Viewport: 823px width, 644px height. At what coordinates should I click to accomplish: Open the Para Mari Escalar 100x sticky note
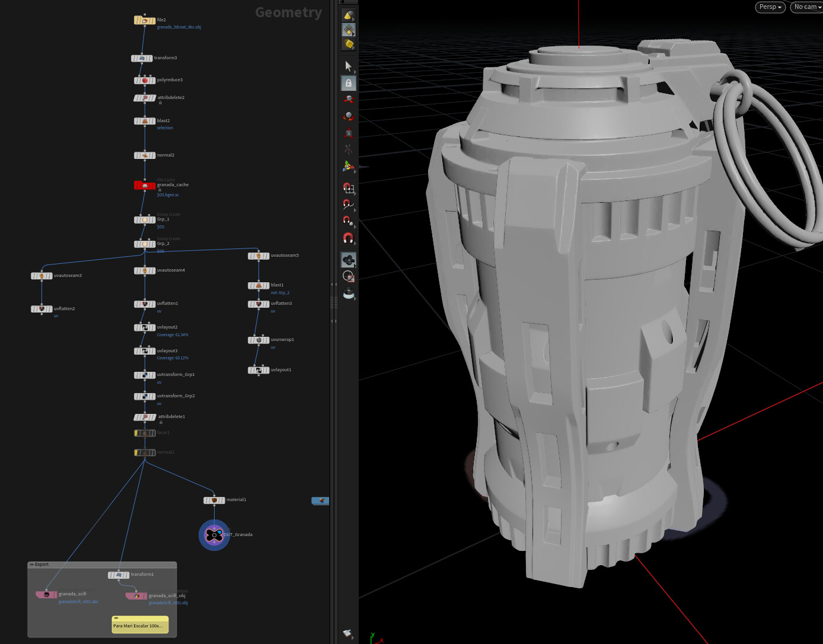click(x=140, y=624)
